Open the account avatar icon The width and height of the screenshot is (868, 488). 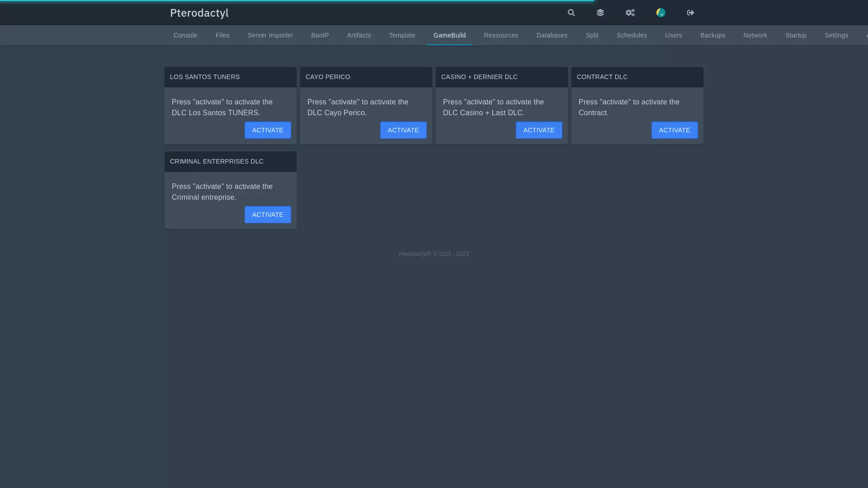[x=661, y=13]
